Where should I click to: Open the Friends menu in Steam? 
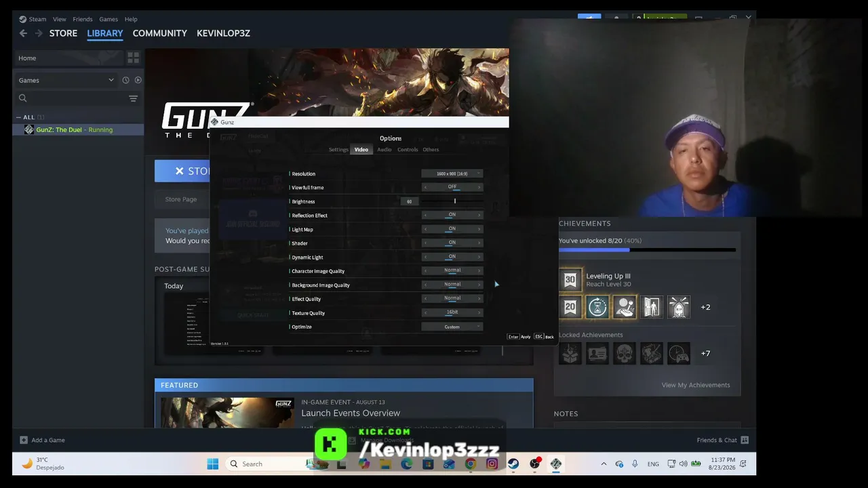pyautogui.click(x=83, y=19)
